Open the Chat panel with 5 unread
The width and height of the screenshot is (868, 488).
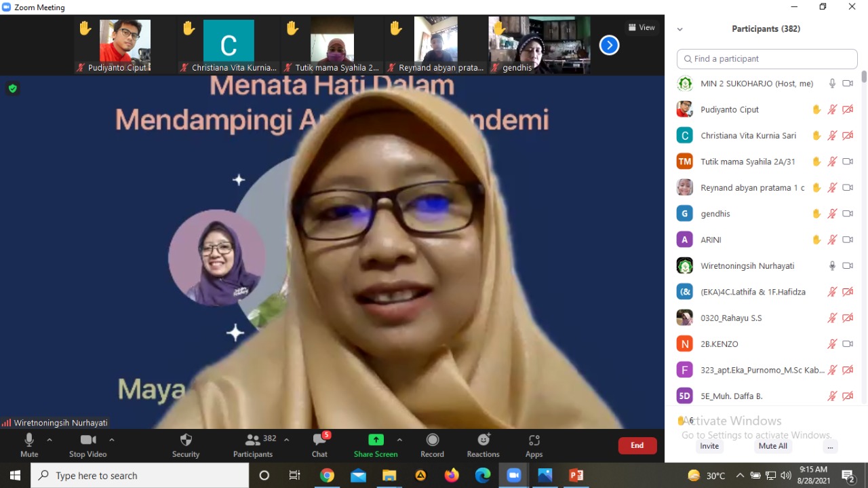(319, 445)
